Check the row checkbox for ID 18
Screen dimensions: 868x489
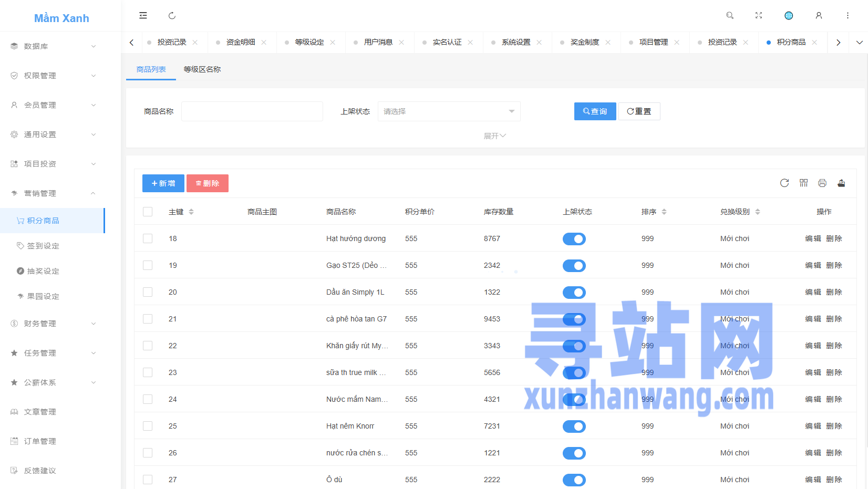[x=148, y=238]
